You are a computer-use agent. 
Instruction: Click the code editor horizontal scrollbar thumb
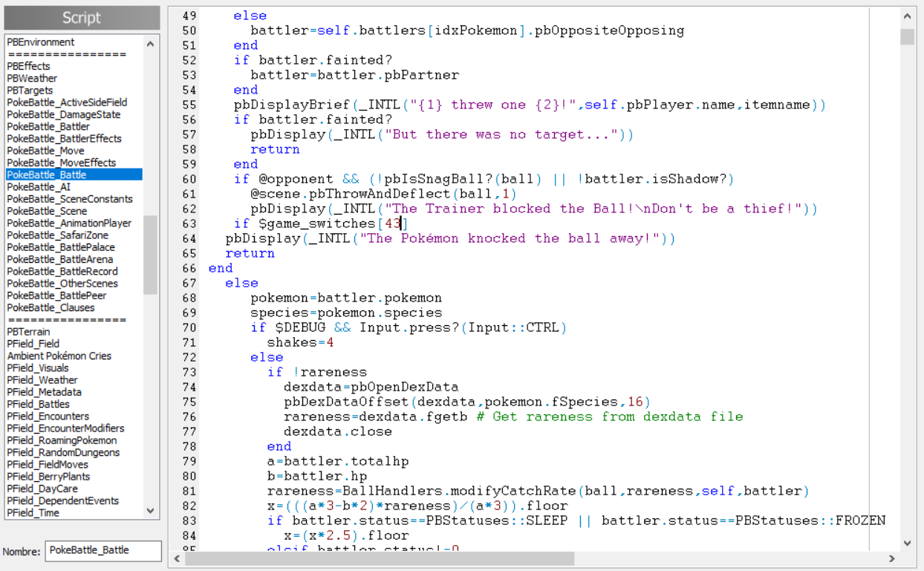coord(379,558)
